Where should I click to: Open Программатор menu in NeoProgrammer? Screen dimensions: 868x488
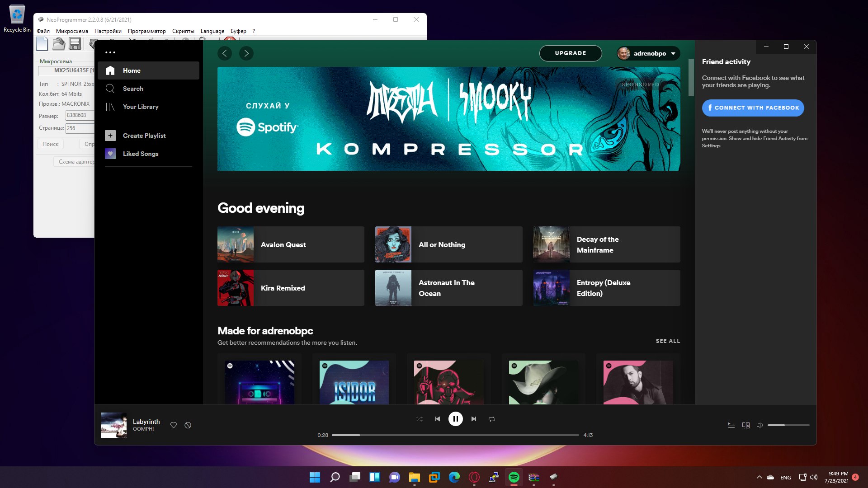(147, 31)
